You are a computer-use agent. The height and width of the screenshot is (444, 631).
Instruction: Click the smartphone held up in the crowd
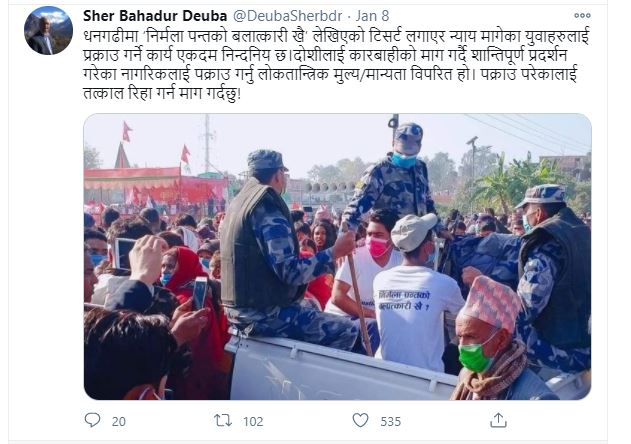200,292
